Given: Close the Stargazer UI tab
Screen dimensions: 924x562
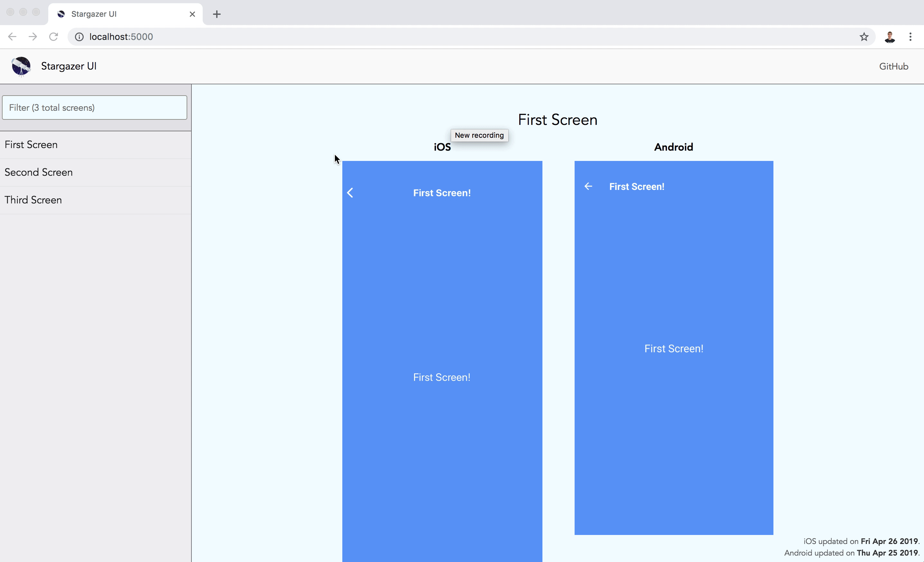Looking at the screenshot, I should 192,14.
